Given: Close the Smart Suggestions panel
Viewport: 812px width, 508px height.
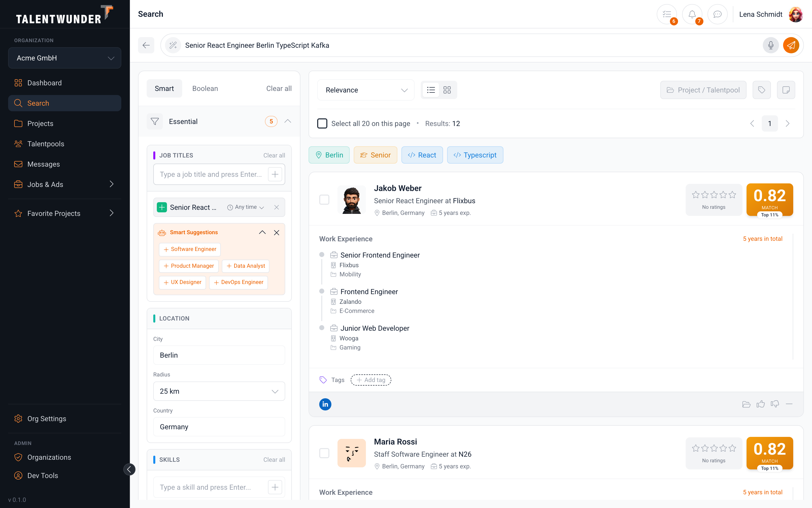Looking at the screenshot, I should 277,232.
